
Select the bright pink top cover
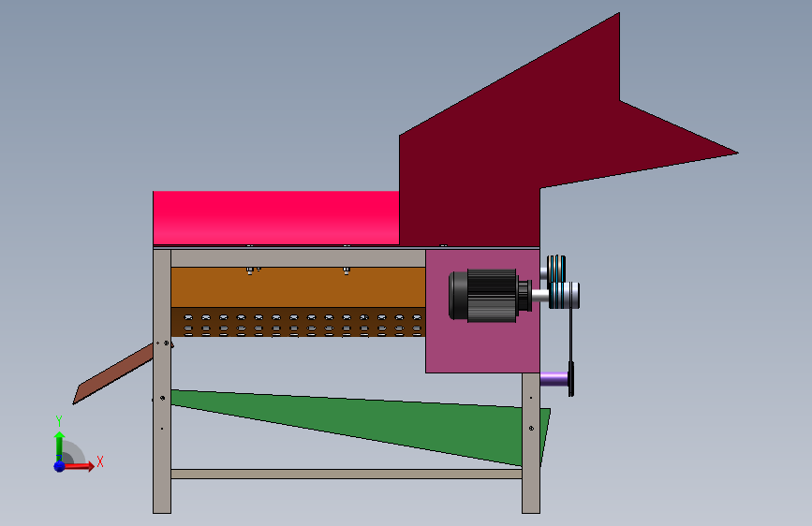[x=275, y=217]
